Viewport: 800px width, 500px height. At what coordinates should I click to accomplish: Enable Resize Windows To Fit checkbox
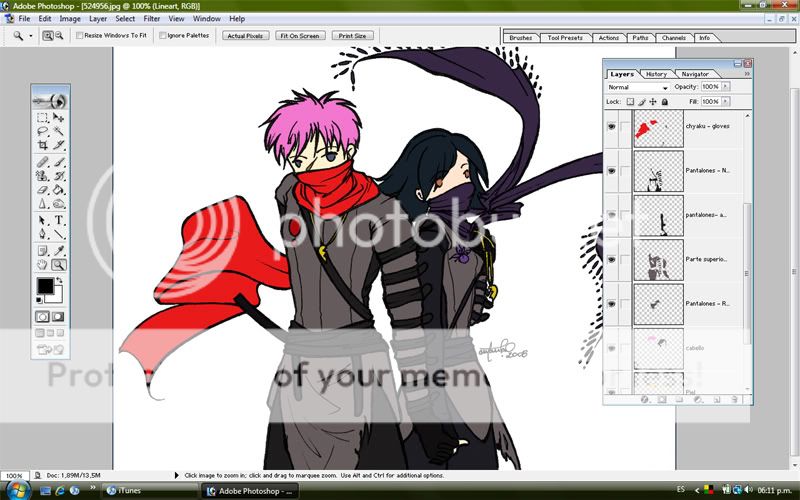tap(80, 35)
